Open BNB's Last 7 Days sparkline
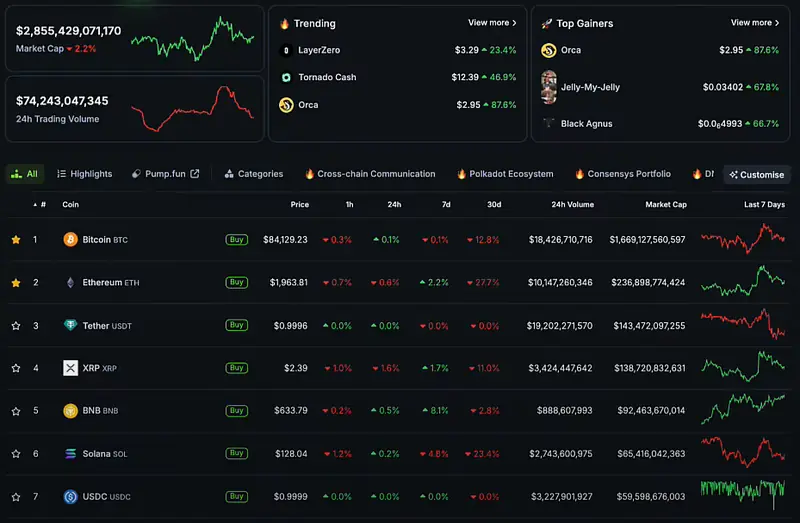The width and height of the screenshot is (800, 523). pyautogui.click(x=743, y=409)
